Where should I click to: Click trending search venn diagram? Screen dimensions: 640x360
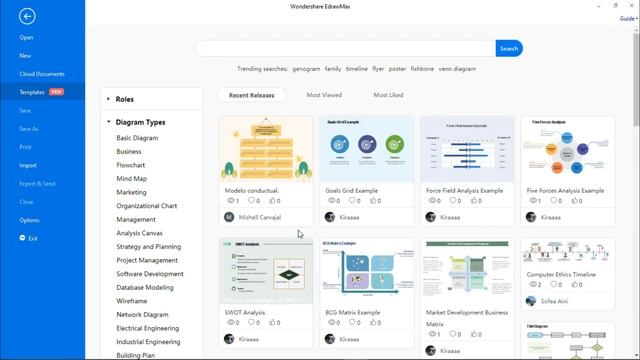click(457, 69)
